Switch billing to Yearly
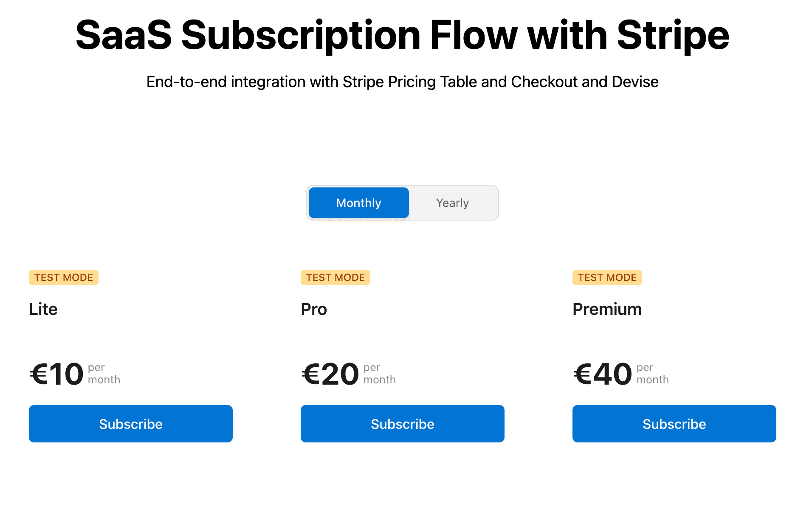This screenshot has width=812, height=510. [x=452, y=203]
